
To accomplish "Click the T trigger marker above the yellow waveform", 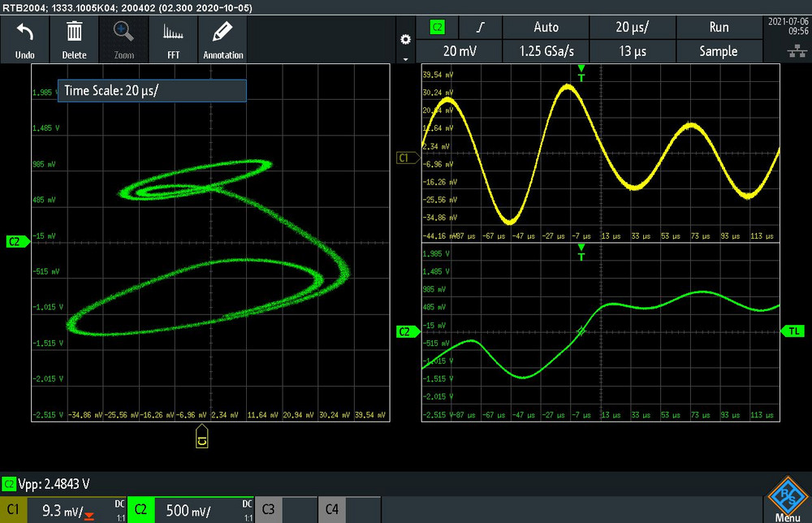I will (581, 74).
